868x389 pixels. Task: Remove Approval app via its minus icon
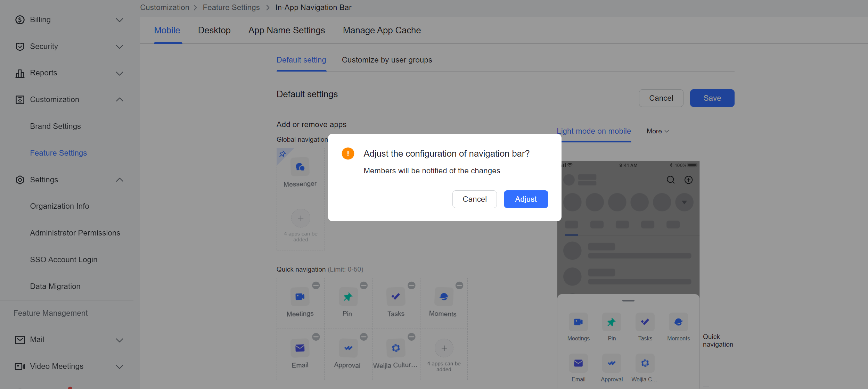point(364,337)
